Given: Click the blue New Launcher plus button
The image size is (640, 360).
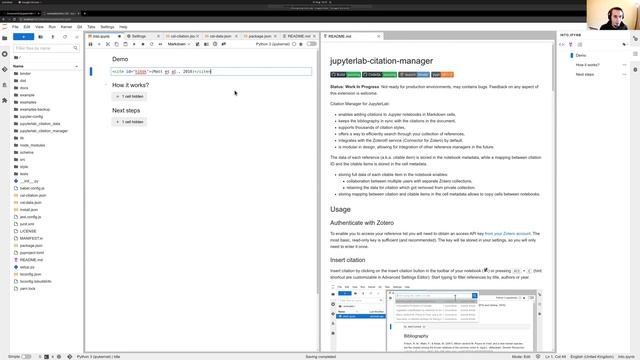Looking at the screenshot, I should tap(23, 37).
